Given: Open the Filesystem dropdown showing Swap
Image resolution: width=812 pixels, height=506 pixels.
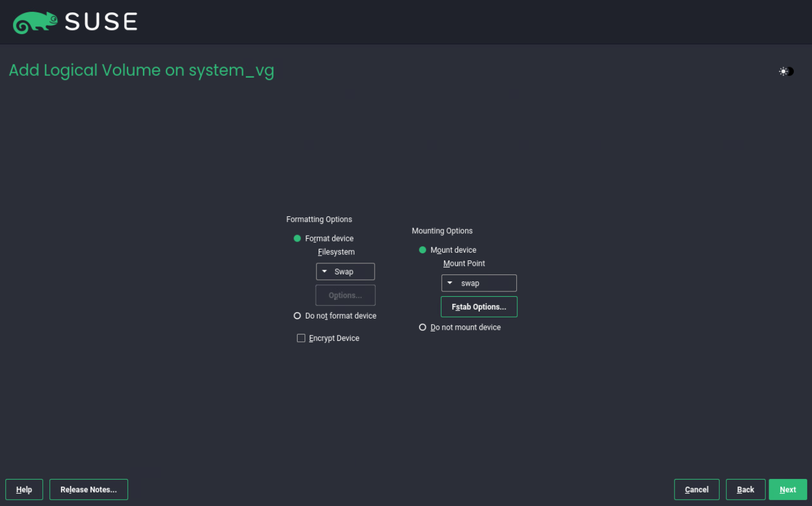Looking at the screenshot, I should click(x=345, y=272).
